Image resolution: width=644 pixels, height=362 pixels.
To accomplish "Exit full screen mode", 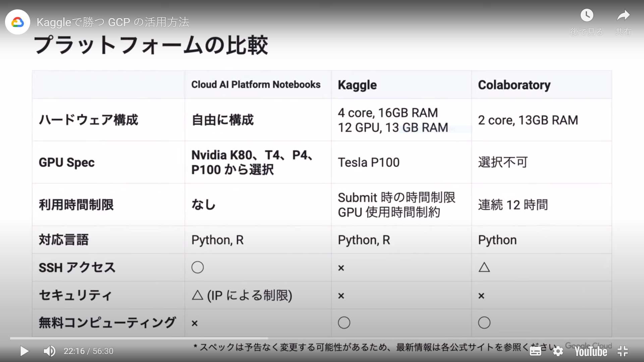I will [x=623, y=351].
